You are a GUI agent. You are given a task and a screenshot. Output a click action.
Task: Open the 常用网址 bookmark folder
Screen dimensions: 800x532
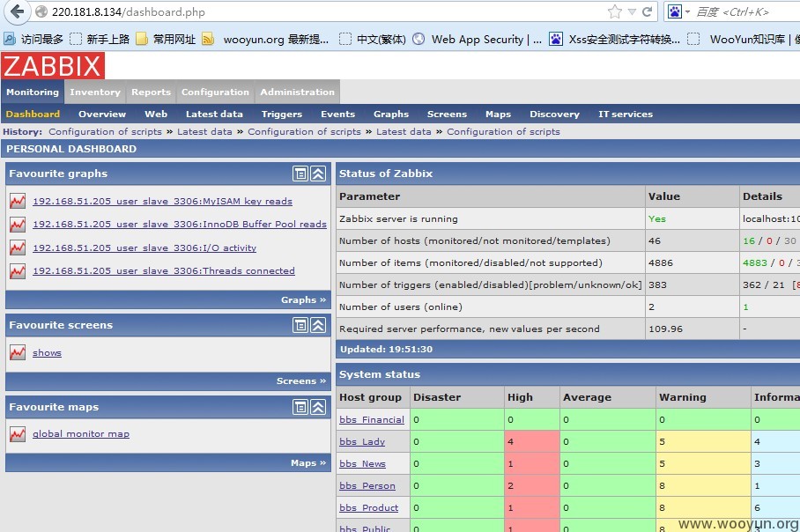tap(167, 40)
